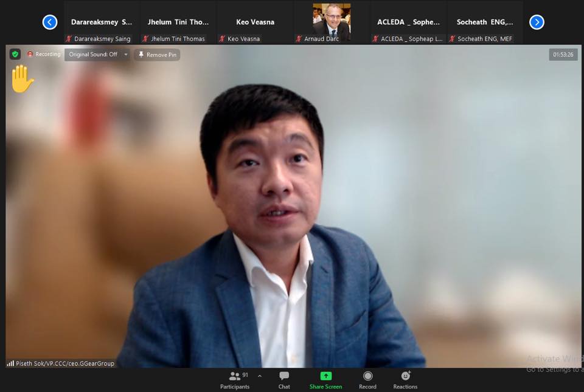
Task: Click signal strength icon beside Piseth Sok
Action: pyautogui.click(x=10, y=363)
